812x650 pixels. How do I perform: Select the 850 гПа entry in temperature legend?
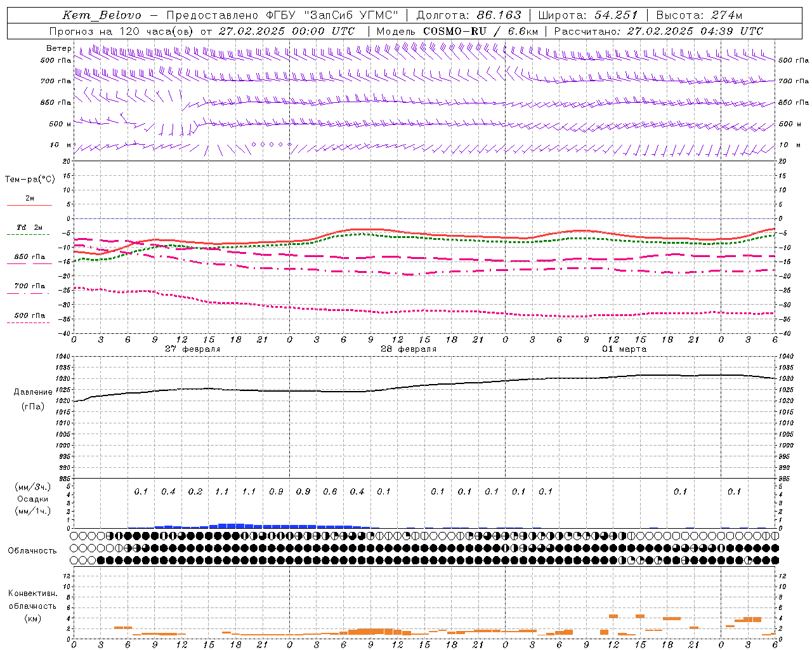(30, 257)
